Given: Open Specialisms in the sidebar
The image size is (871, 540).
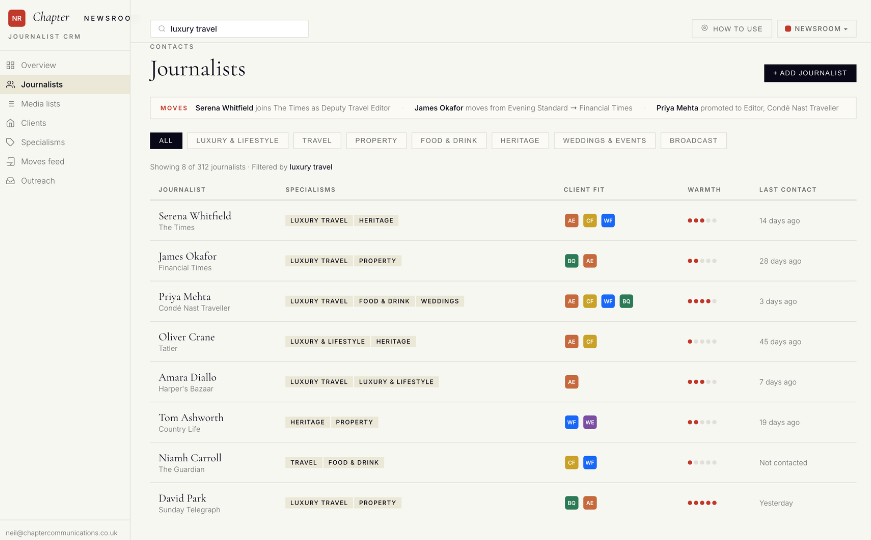Looking at the screenshot, I should [x=65, y=142].
